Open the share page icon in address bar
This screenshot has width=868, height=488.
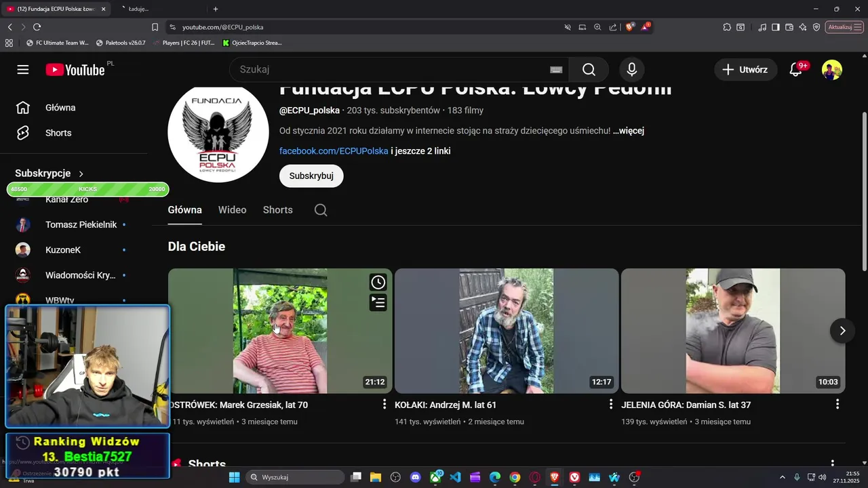[x=613, y=27]
